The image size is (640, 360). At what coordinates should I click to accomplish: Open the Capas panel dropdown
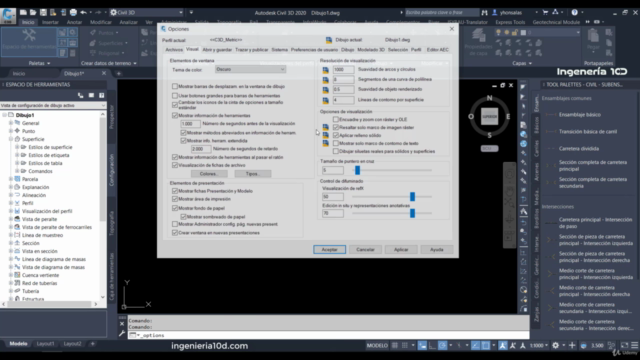522,63
